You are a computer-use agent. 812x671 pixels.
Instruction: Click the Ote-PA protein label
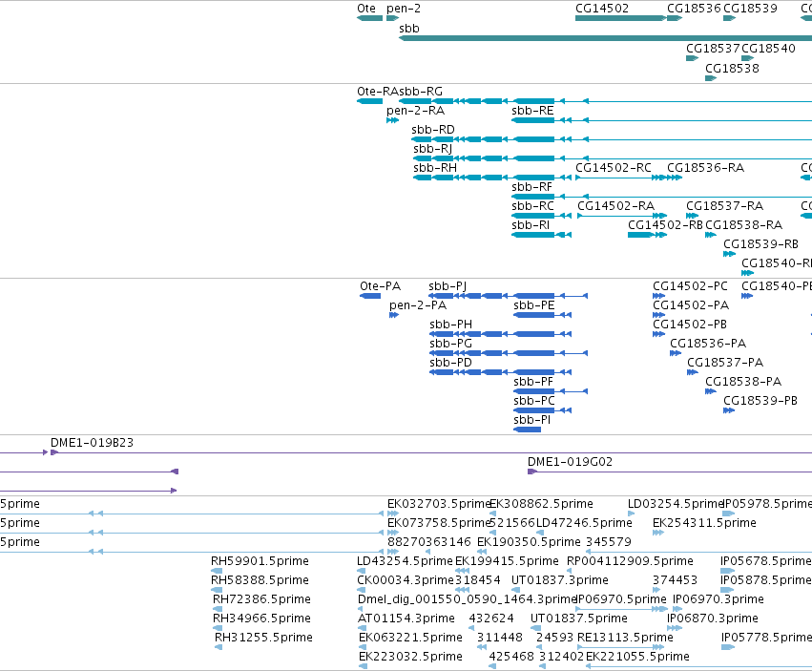coord(380,286)
